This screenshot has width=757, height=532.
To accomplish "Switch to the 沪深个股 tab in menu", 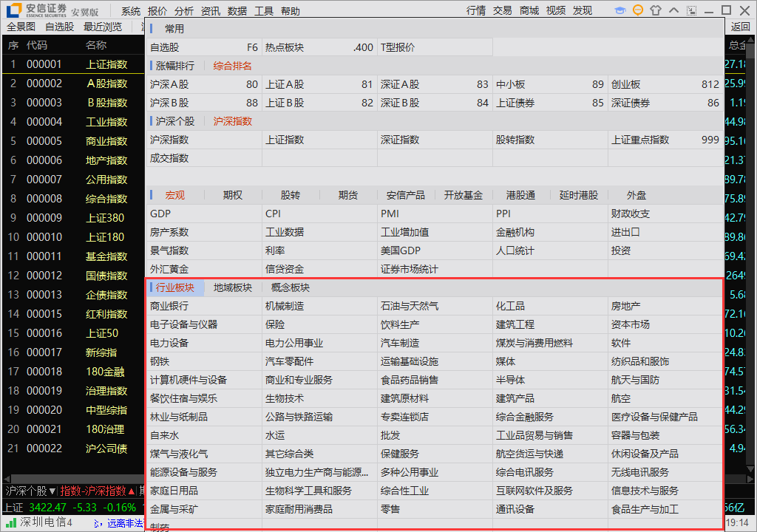I will [x=174, y=121].
